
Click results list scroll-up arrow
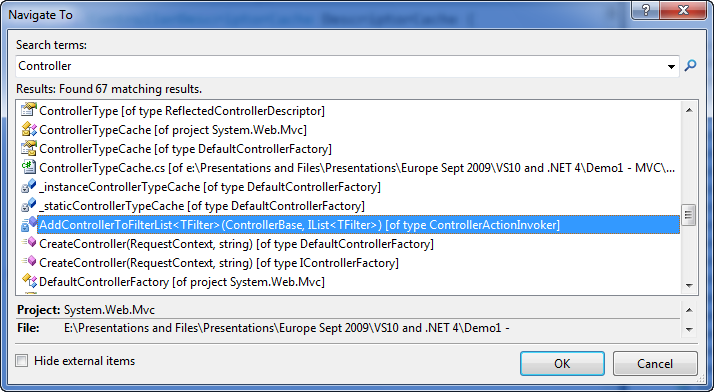[x=689, y=110]
